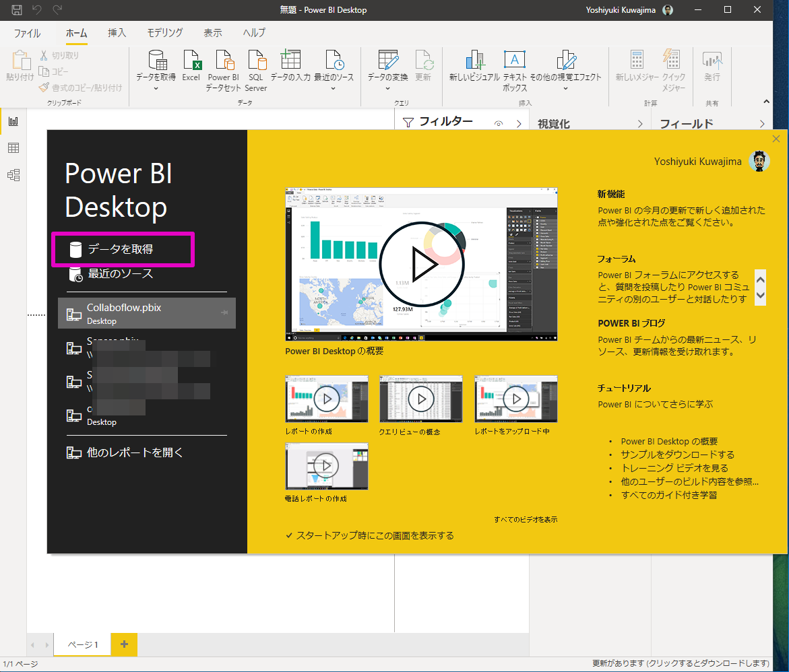Select the ページ 1 page tab
This screenshot has height=672, width=789.
[82, 645]
